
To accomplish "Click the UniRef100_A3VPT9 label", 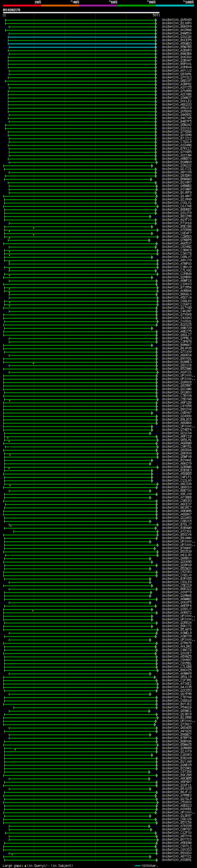I will point(176,592).
